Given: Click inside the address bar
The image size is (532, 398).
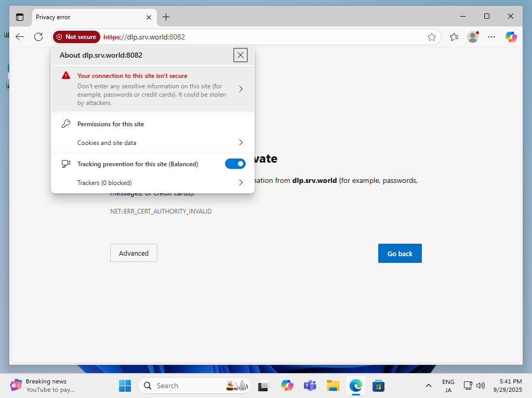Looking at the screenshot, I should tap(234, 37).
